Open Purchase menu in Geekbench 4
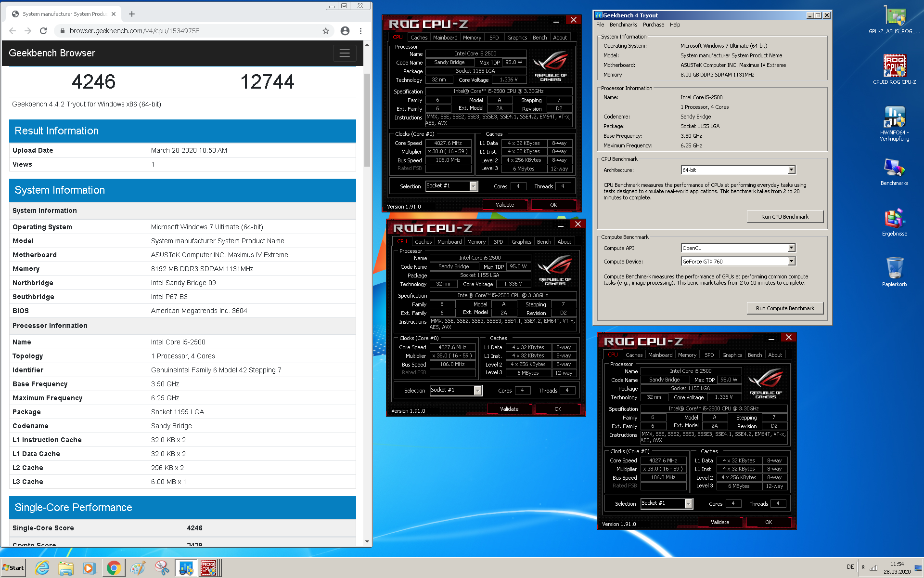924x578 pixels. (x=653, y=25)
